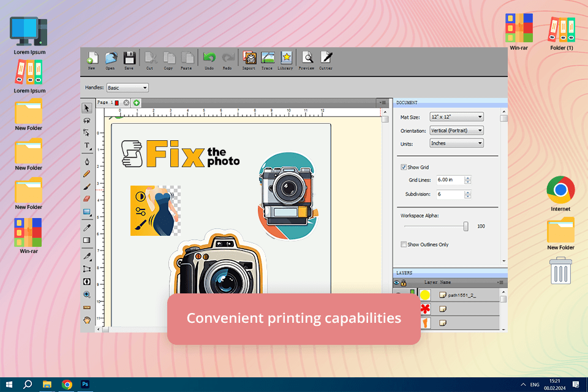Open Preview magnifier icon in toolbar
The image size is (588, 392).
[x=307, y=60]
